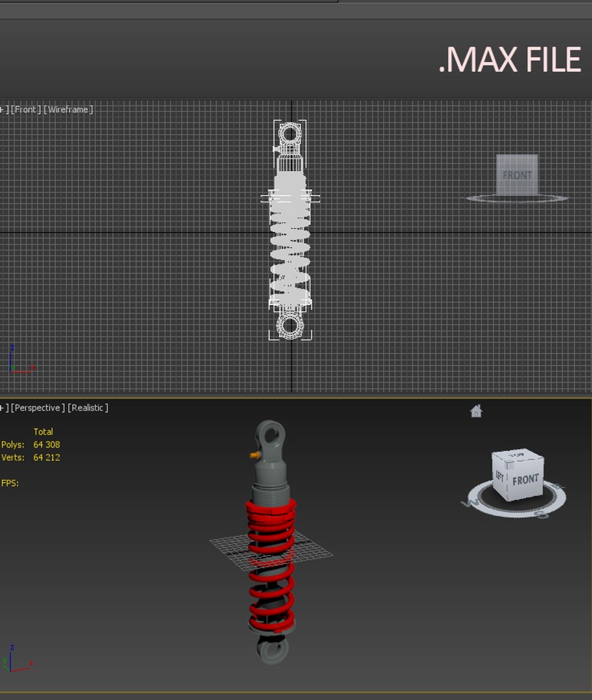Select the bottom mounting eye in the Perspective viewport
This screenshot has height=700, width=592.
(273, 649)
